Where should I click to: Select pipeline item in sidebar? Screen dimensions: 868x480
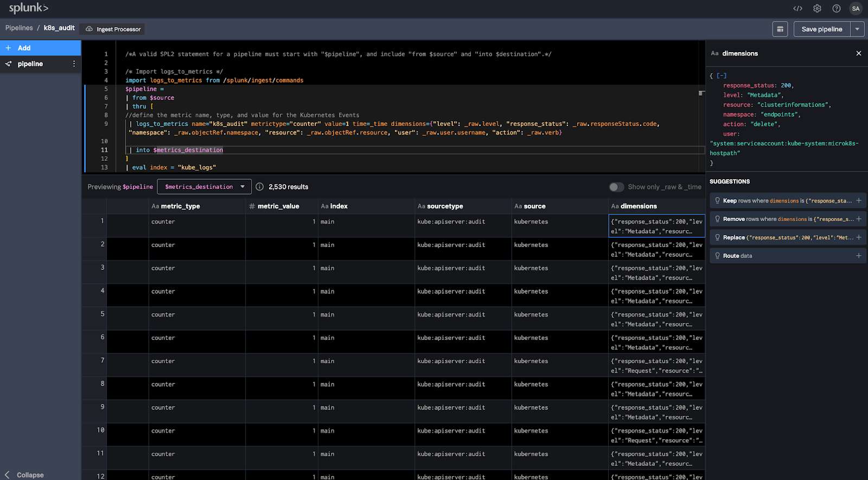click(30, 64)
